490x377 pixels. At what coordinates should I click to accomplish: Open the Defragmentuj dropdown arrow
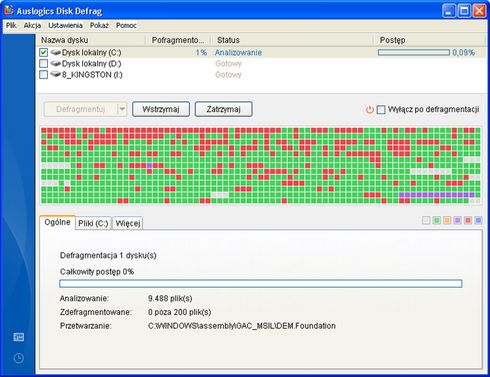[x=122, y=109]
